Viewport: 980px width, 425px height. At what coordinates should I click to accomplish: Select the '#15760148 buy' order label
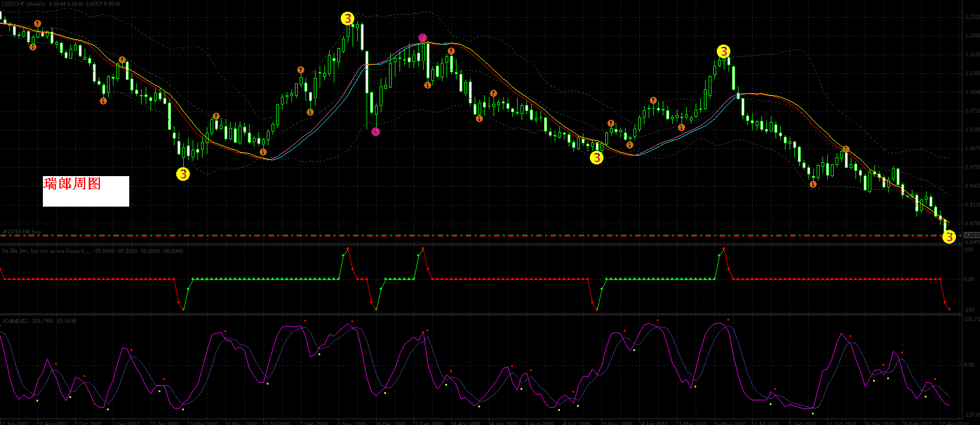(x=22, y=232)
